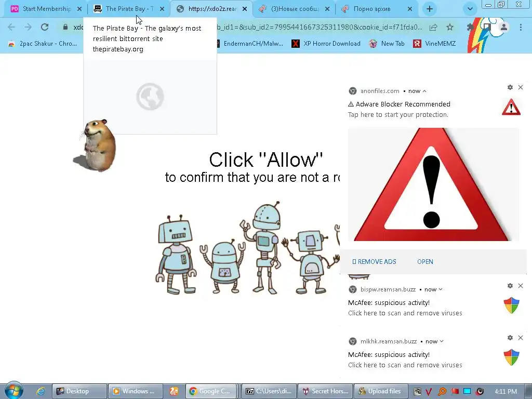Image resolution: width=532 pixels, height=399 pixels.
Task: Dismiss the anonfiles.com notification
Action: tap(521, 87)
